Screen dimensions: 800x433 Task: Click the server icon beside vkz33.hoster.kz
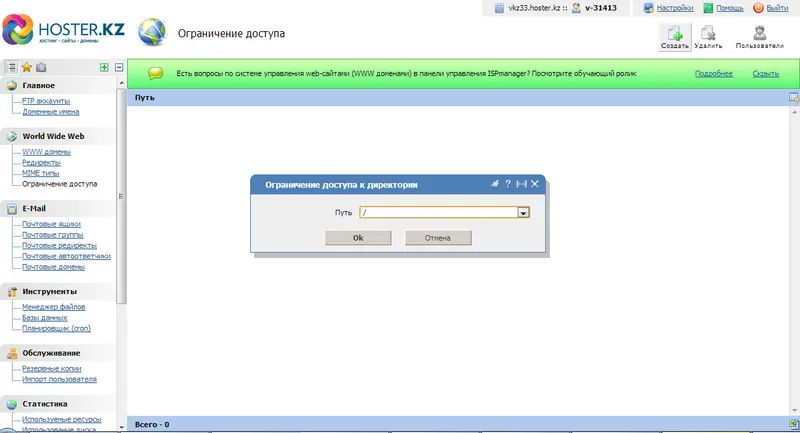pos(499,8)
